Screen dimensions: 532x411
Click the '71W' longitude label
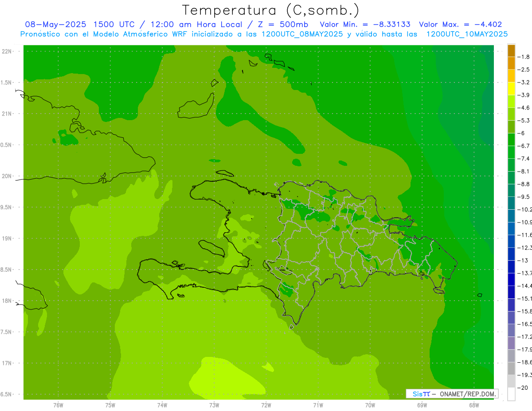pyautogui.click(x=318, y=404)
